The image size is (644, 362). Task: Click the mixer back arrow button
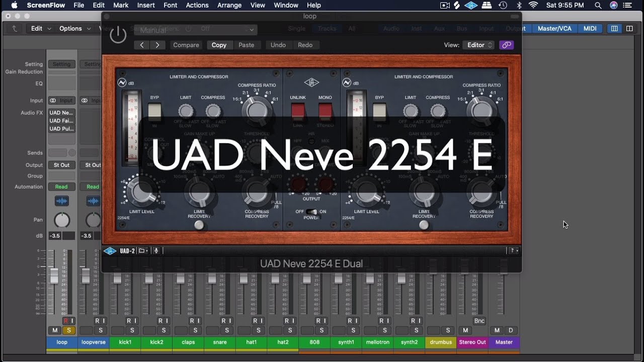tap(15, 29)
